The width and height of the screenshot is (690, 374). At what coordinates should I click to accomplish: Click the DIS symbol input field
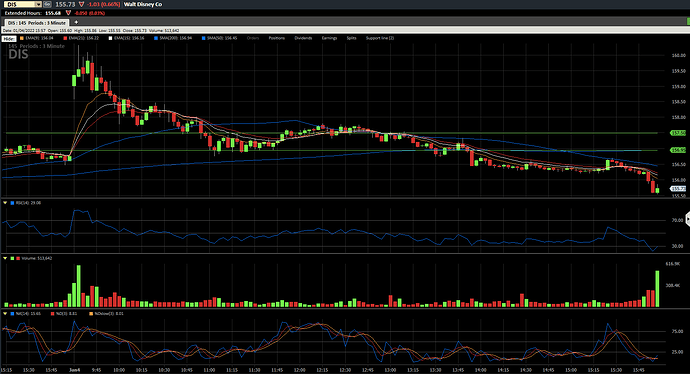coord(19,4)
